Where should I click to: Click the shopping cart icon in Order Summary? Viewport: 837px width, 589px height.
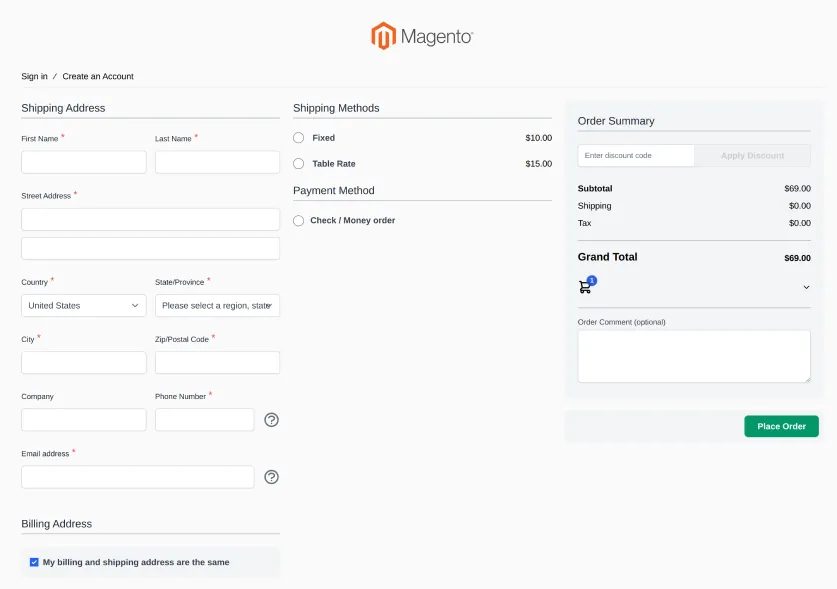pyautogui.click(x=585, y=286)
